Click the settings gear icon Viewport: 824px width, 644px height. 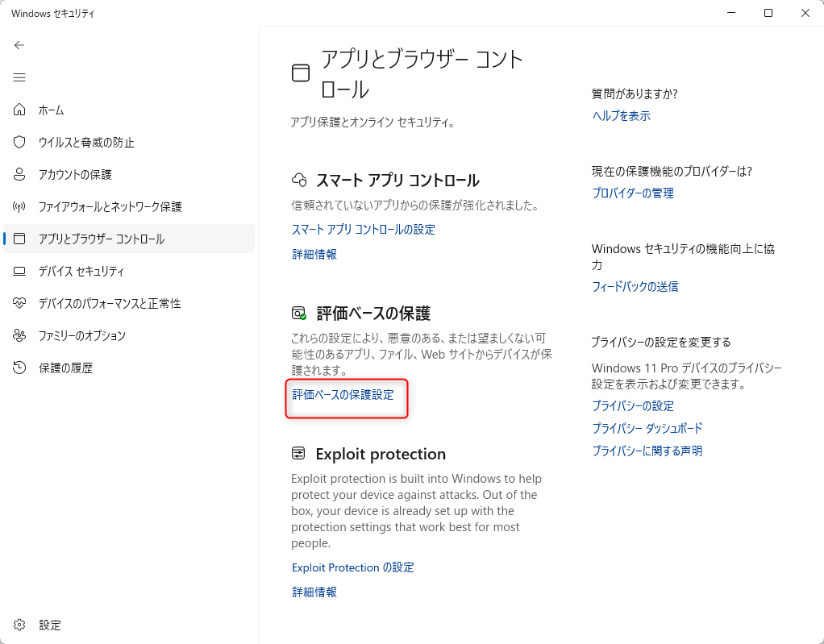tap(20, 625)
